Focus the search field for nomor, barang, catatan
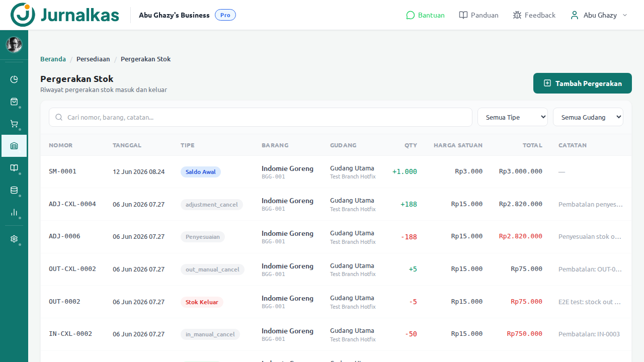Viewport: 644px width, 362px height. pos(261,117)
